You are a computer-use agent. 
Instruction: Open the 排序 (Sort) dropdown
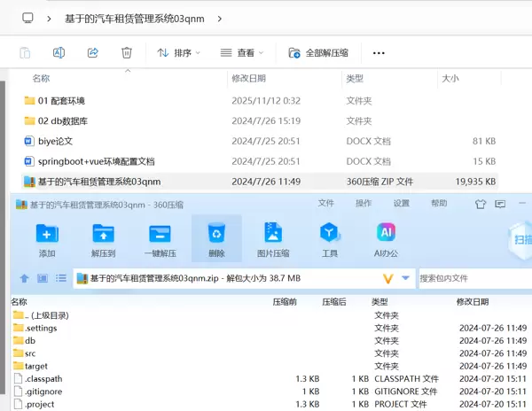(178, 53)
